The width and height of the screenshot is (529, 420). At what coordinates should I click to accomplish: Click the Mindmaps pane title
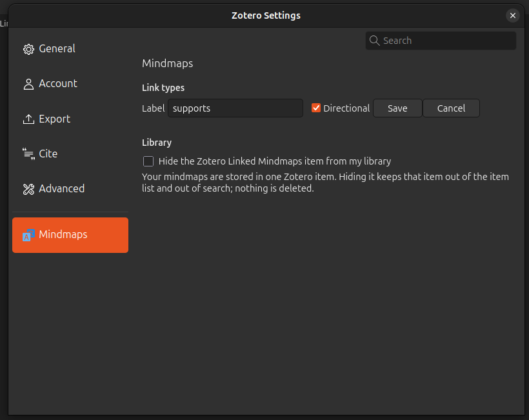click(x=168, y=63)
